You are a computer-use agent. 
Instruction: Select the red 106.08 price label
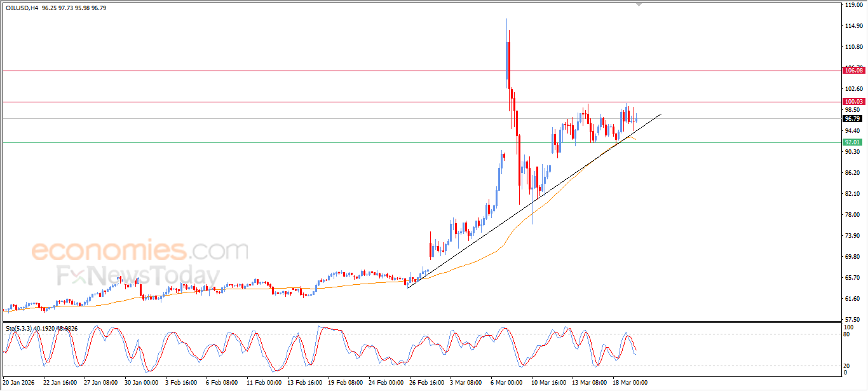(853, 71)
